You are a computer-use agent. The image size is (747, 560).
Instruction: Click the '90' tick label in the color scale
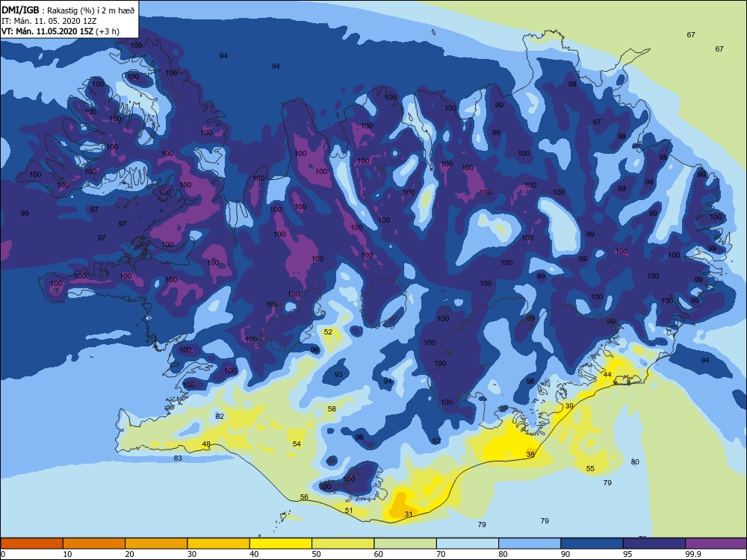[565, 554]
